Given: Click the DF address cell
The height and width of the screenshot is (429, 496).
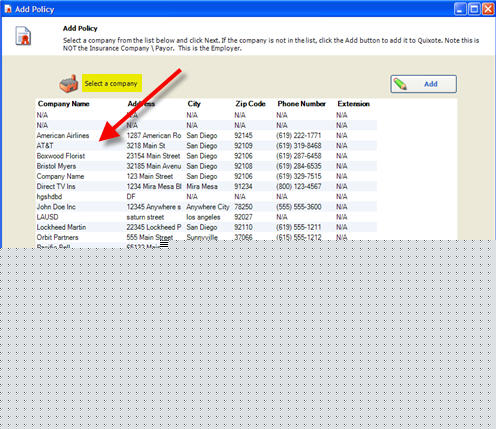Looking at the screenshot, I should [131, 197].
